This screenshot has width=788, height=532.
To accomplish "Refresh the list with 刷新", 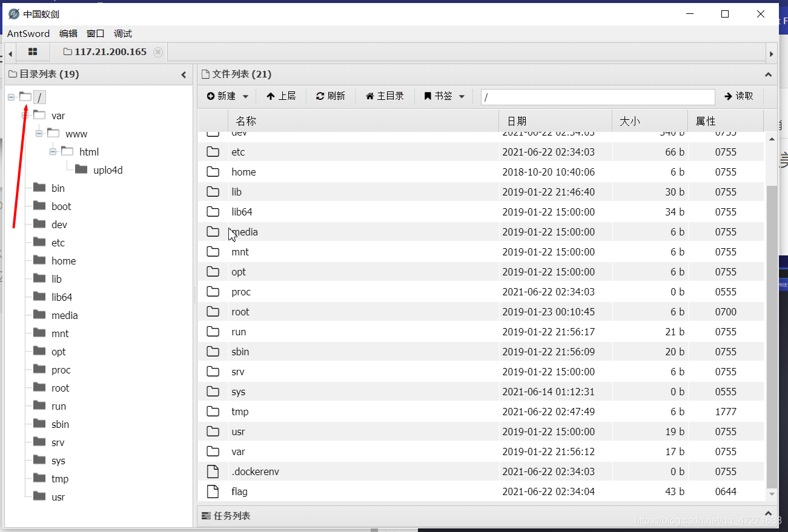I will (331, 96).
